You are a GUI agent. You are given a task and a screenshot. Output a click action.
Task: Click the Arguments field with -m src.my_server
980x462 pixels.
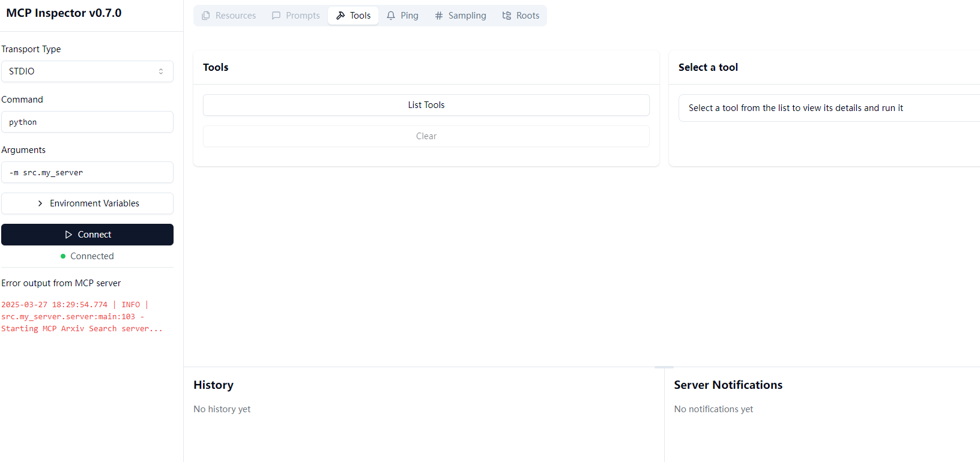87,172
